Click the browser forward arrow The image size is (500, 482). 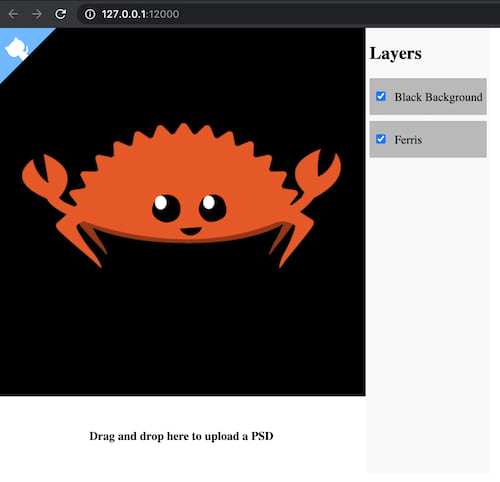[37, 14]
